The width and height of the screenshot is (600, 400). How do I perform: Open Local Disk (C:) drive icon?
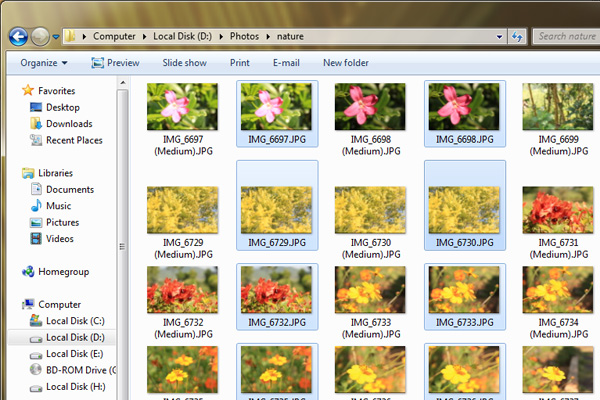pyautogui.click(x=36, y=320)
